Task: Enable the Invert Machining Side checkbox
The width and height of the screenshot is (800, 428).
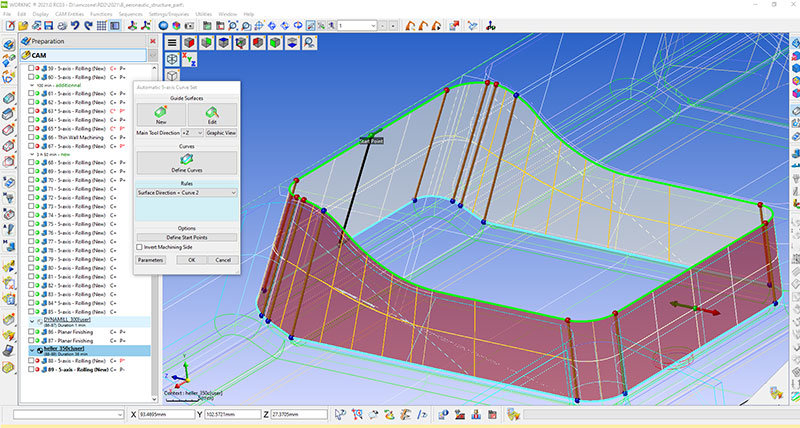Action: [139, 246]
